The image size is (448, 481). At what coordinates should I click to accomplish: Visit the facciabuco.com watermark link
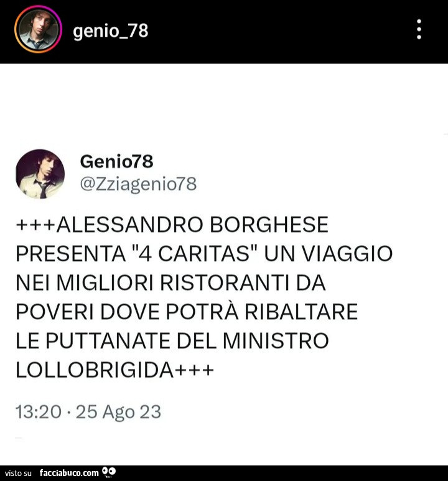click(69, 473)
